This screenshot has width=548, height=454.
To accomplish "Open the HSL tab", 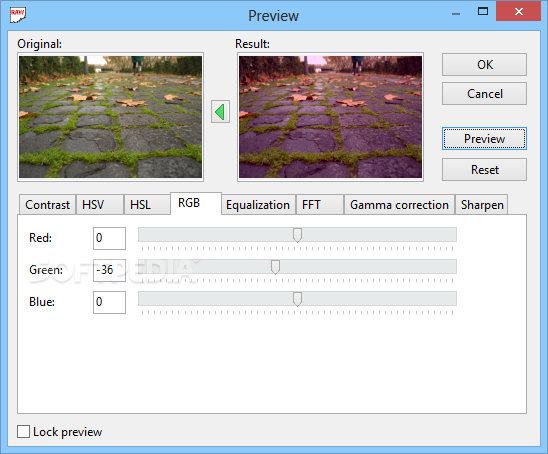I will coord(147,205).
